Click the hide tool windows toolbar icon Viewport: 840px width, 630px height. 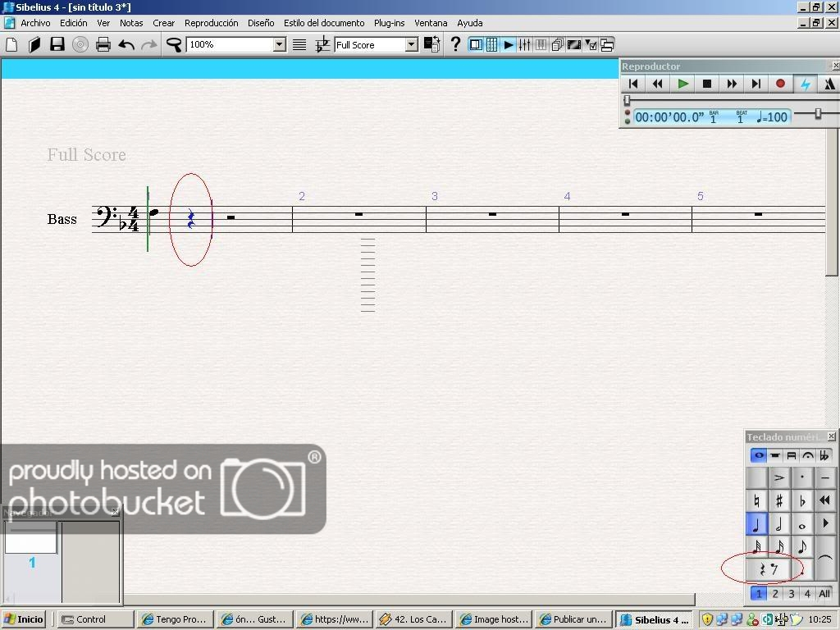coord(606,44)
